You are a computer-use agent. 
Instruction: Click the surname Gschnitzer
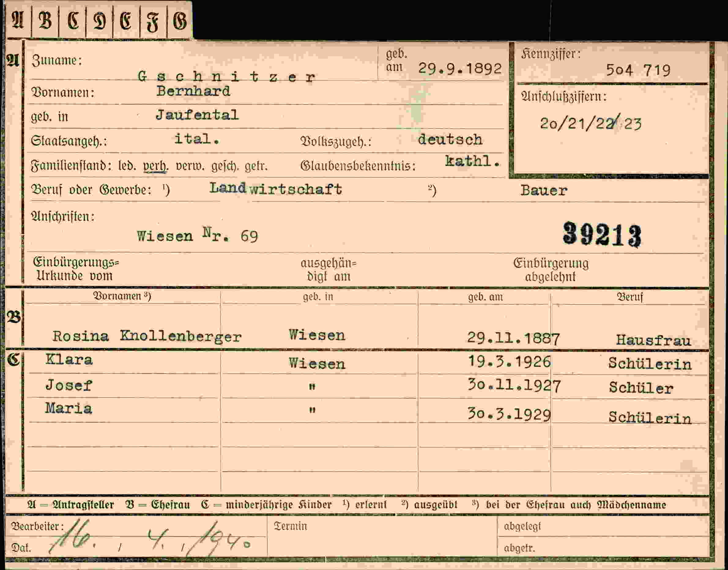click(227, 77)
